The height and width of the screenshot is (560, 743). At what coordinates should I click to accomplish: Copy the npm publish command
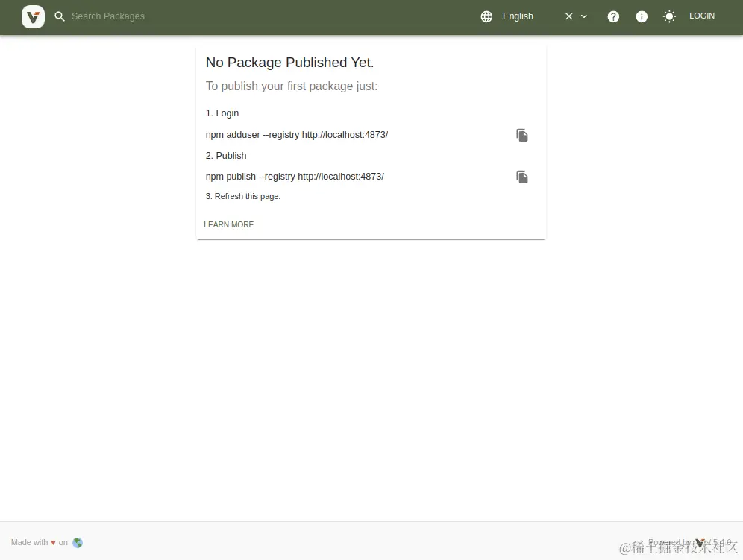click(521, 177)
